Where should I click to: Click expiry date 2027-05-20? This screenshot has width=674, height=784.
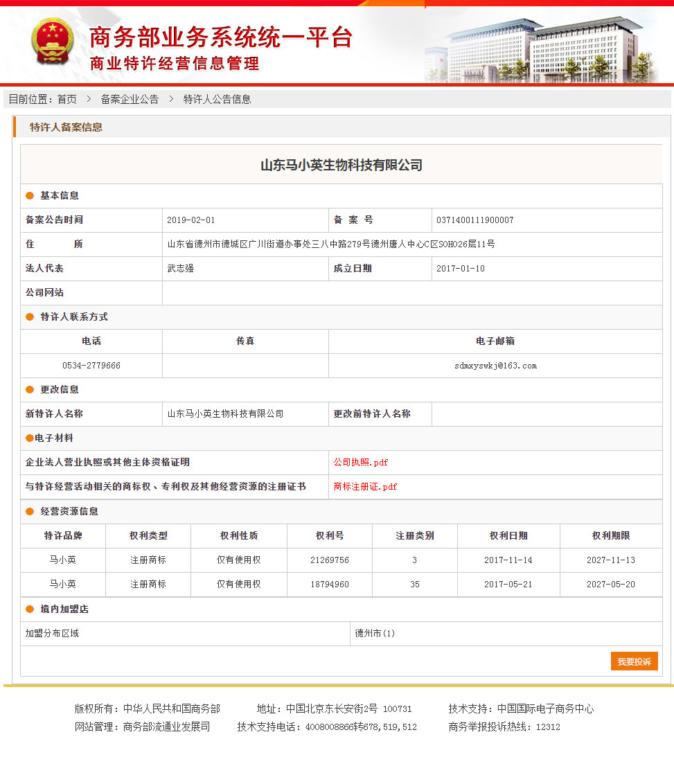[x=610, y=584]
